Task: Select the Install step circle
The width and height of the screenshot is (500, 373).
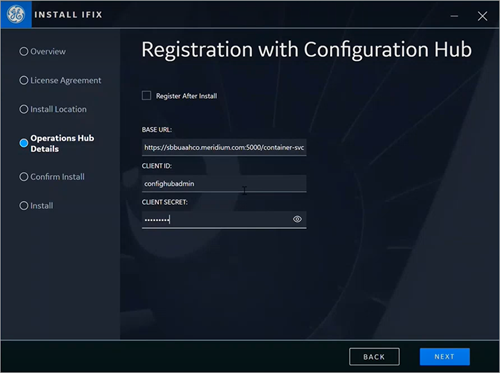Action: [24, 206]
